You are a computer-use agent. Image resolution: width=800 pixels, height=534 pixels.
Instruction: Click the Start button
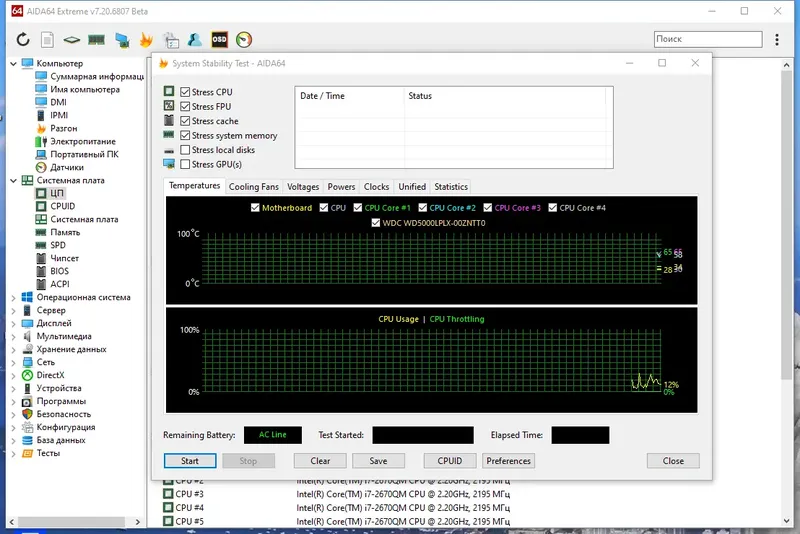tap(190, 461)
